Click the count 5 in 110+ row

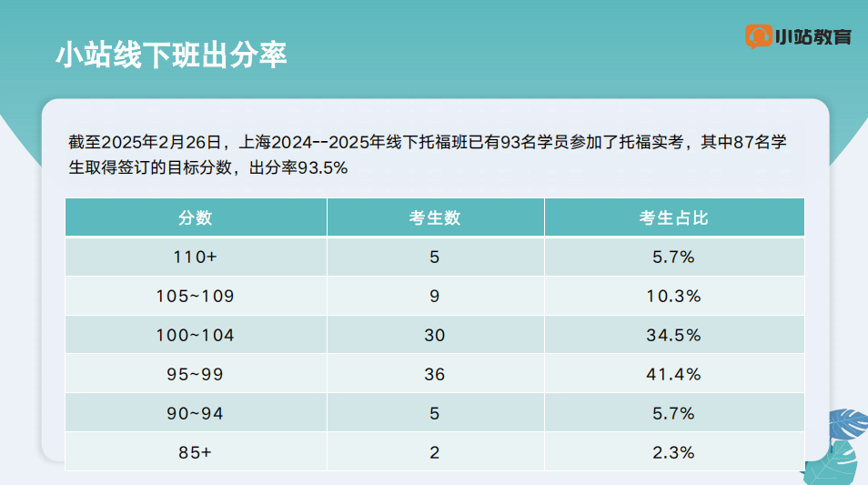[436, 257]
